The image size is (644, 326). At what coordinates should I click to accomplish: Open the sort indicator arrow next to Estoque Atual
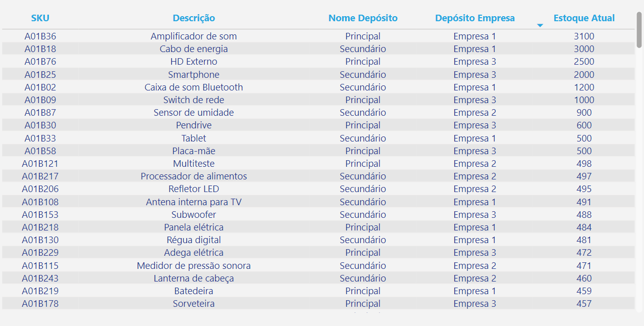540,24
